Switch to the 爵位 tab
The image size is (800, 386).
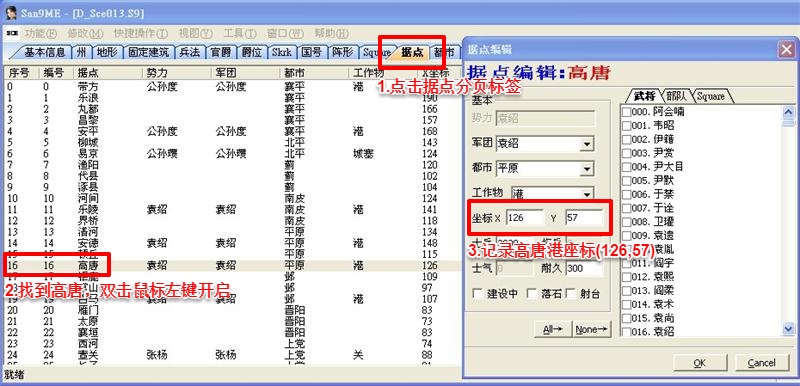[x=253, y=52]
